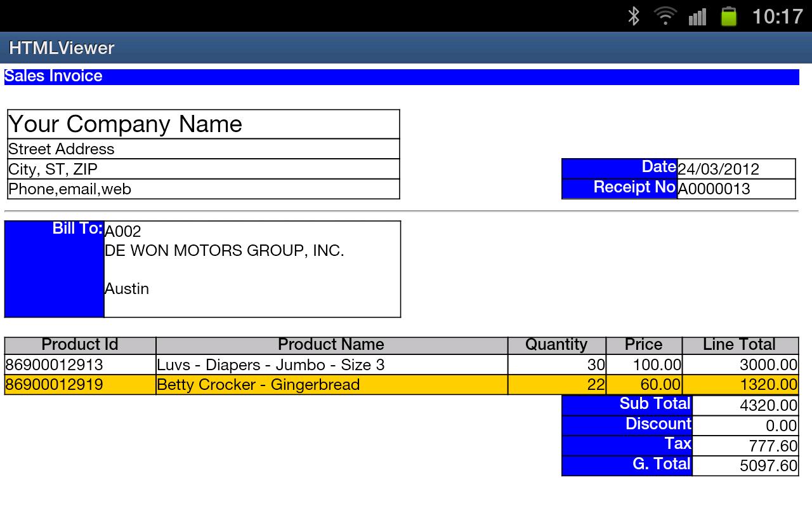Viewport: 812px width, 508px height.
Task: Tap Luvs - Diapers - Jumbo - Size 3
Action: (271, 365)
